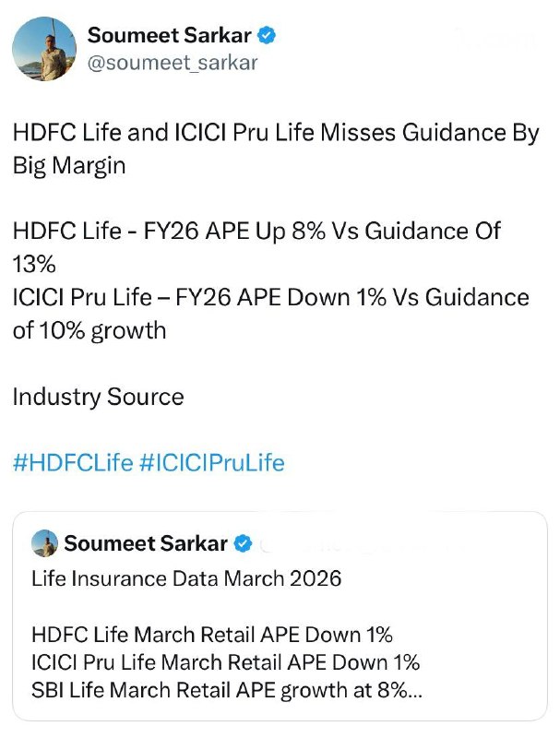
Task: Click the quoted tweet author name
Action: 146,543
